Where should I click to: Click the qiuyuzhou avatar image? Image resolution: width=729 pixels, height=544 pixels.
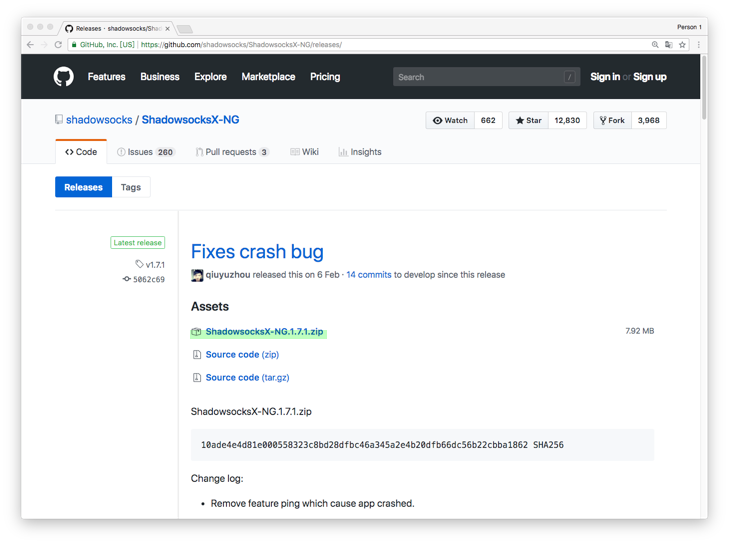point(197,275)
